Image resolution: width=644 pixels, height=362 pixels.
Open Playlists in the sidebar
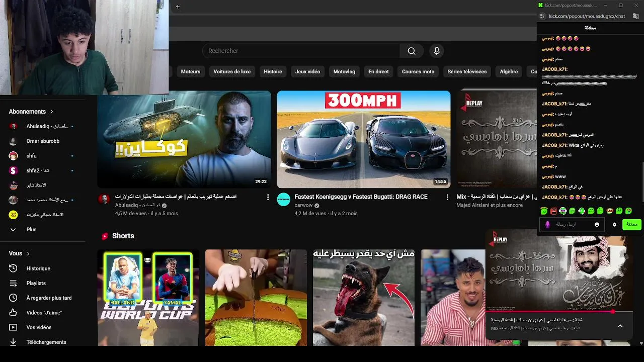coord(36,283)
